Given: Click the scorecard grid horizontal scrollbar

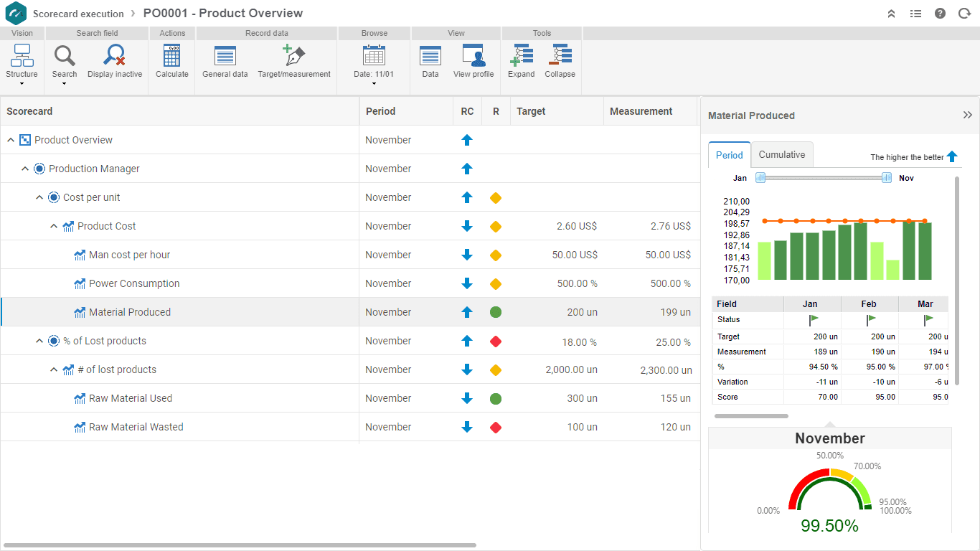Looking at the screenshot, I should point(240,545).
